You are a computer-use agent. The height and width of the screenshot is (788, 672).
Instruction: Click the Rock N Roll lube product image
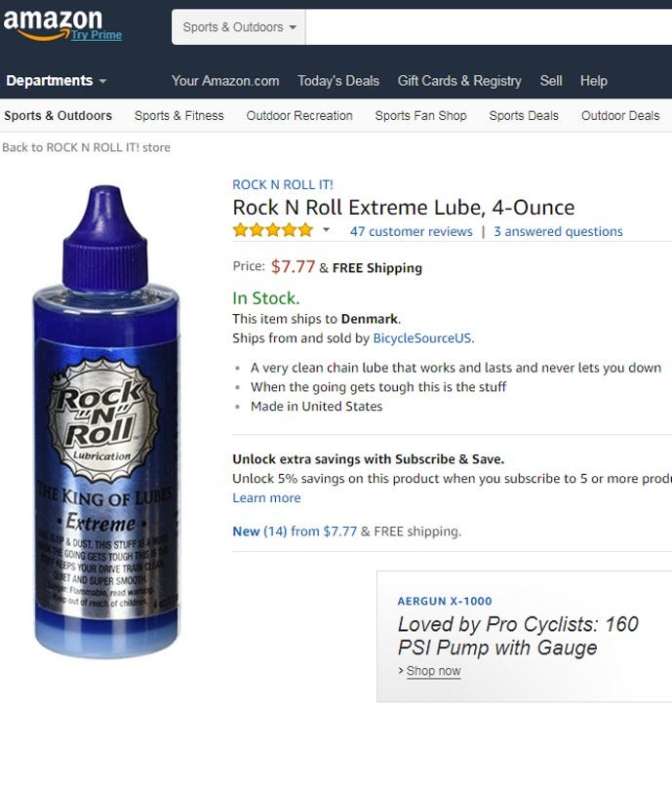coord(105,419)
